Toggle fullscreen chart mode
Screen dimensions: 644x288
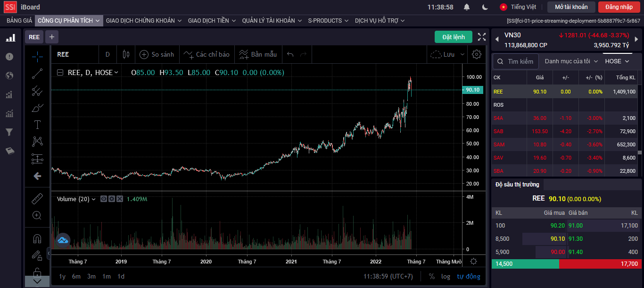482,37
